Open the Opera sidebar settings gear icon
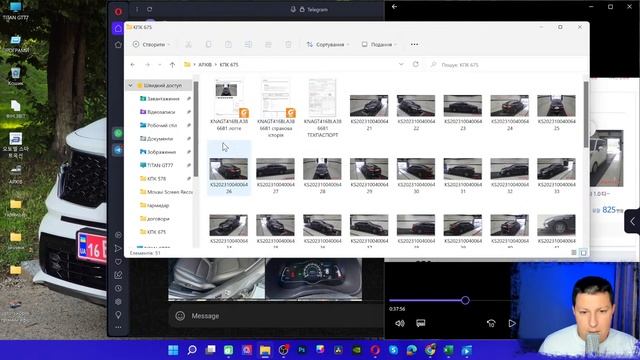Viewport: 640px width, 360px height. (x=118, y=302)
